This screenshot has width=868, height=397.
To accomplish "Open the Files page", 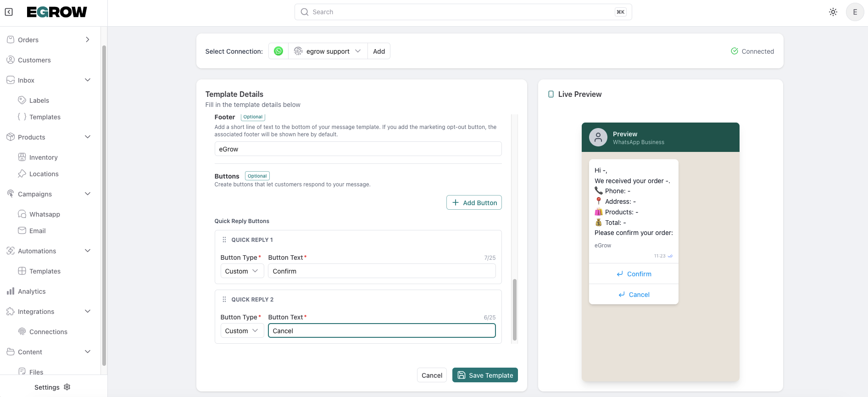I will (x=36, y=372).
